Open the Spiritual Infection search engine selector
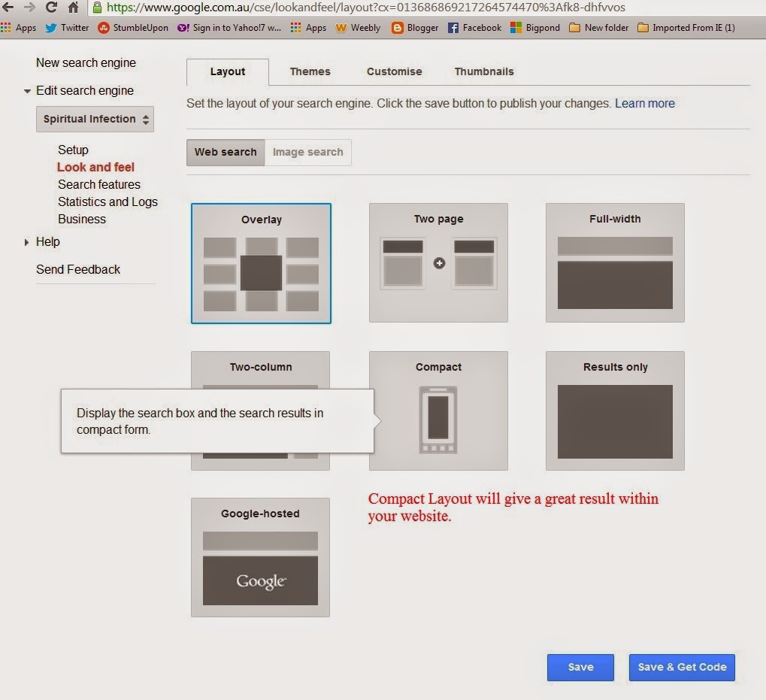766x700 pixels. pyautogui.click(x=95, y=119)
